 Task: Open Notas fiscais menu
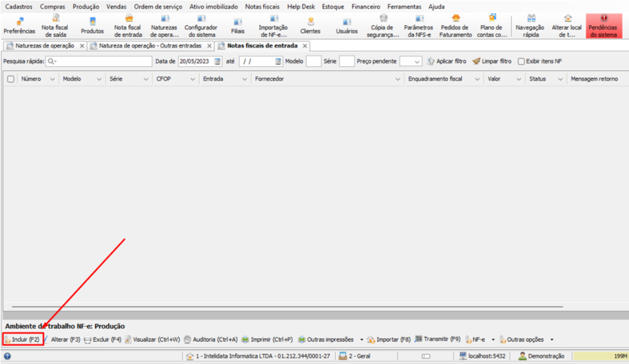coord(262,7)
